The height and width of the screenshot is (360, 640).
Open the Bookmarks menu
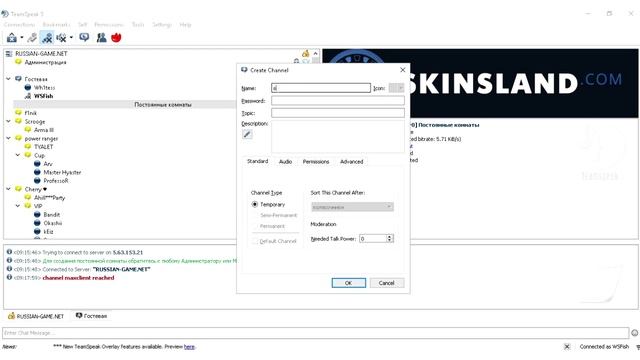click(x=56, y=24)
